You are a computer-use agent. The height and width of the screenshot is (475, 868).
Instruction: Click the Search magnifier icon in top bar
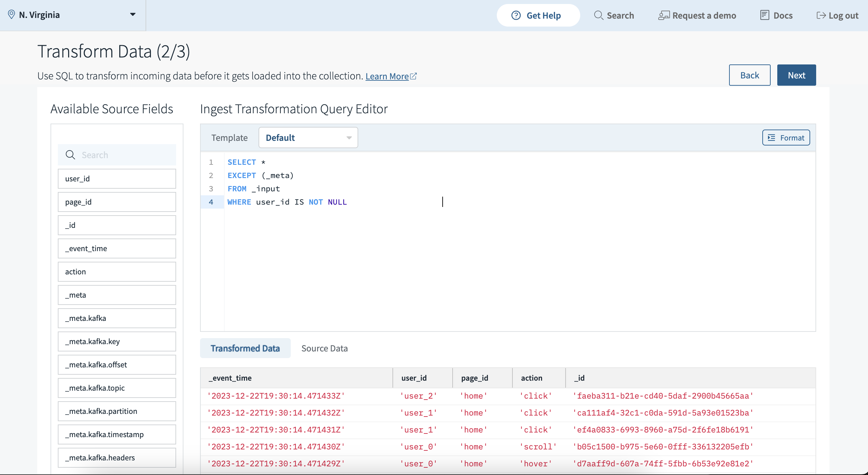point(598,16)
